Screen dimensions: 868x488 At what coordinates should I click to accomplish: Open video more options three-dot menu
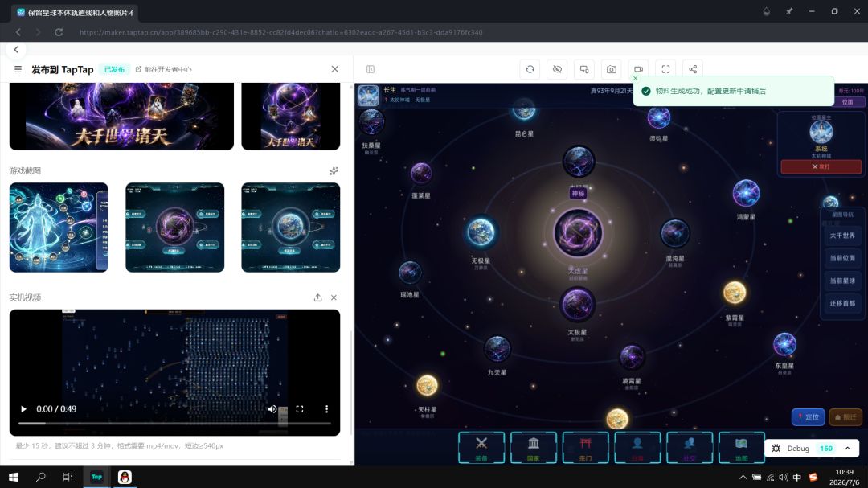(326, 408)
